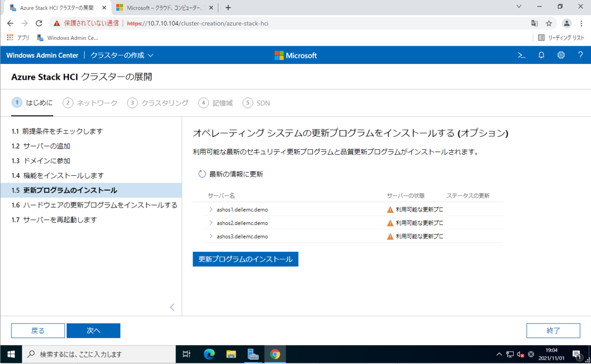Sort by サーバーの状態 column header
The width and height of the screenshot is (591, 364).
(x=406, y=196)
